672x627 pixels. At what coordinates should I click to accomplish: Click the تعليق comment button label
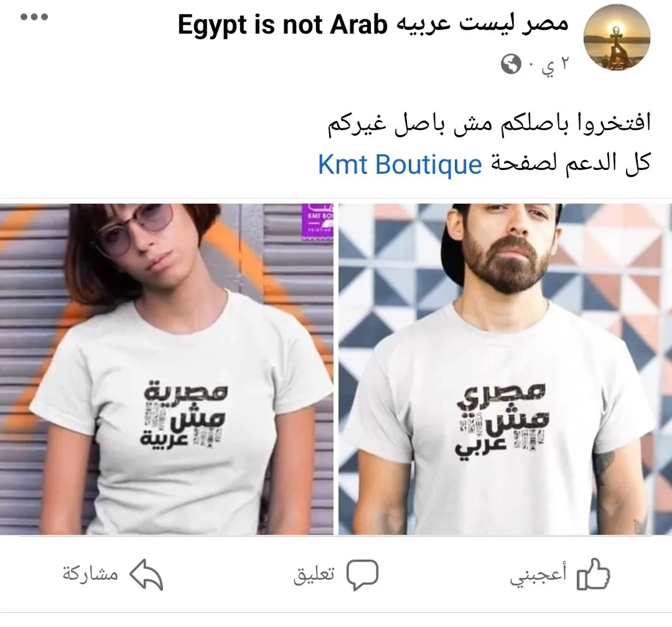point(314,575)
